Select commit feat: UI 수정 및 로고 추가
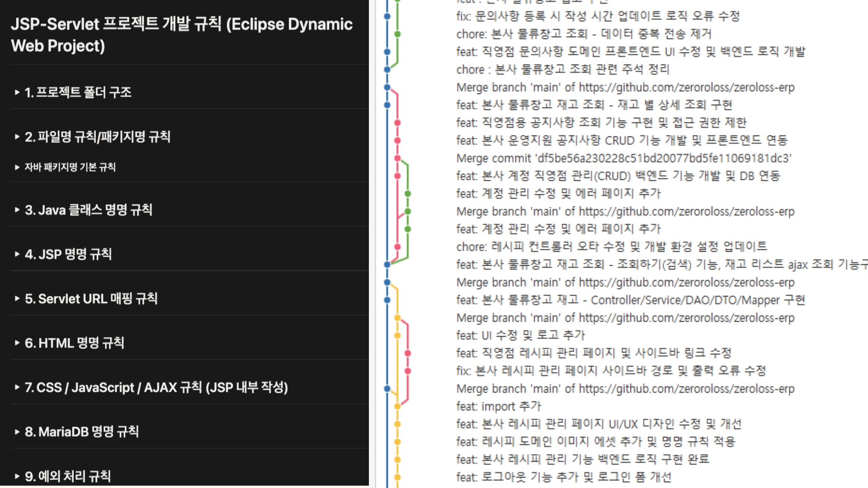Image resolution: width=868 pixels, height=488 pixels. click(521, 335)
